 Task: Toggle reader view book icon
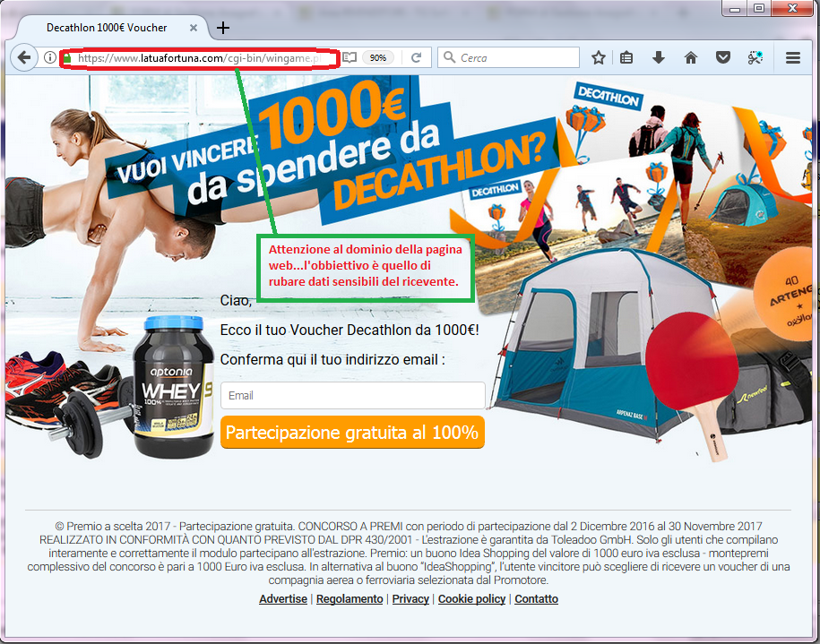coord(350,57)
